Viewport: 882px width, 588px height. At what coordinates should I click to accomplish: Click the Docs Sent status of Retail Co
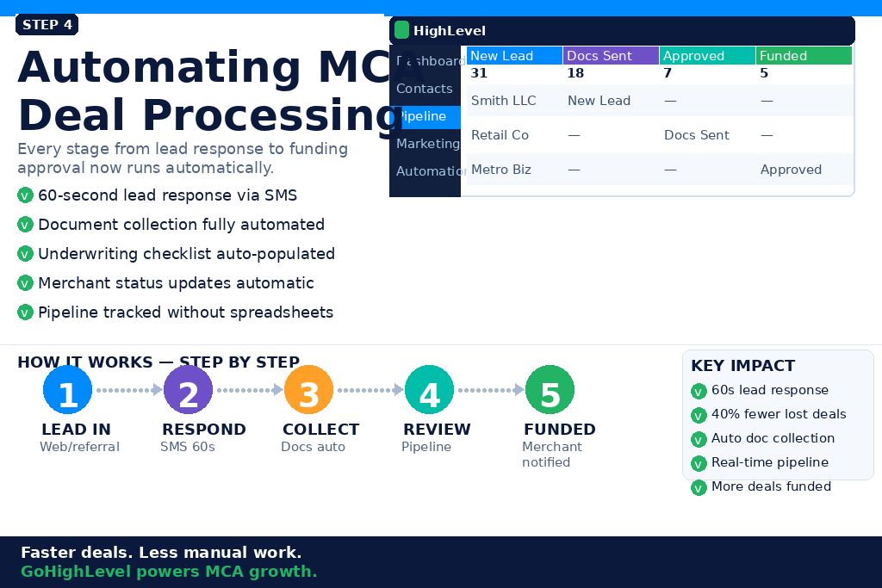[696, 135]
